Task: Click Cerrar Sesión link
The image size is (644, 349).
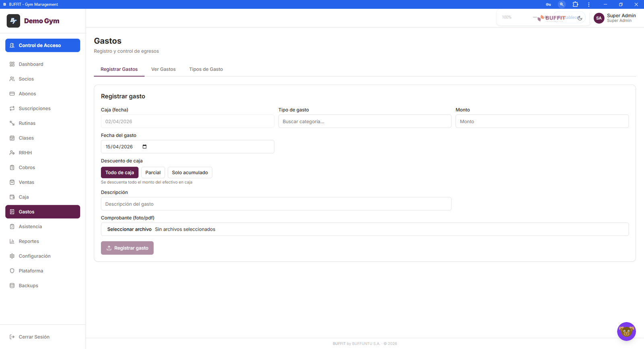Action: [43, 337]
